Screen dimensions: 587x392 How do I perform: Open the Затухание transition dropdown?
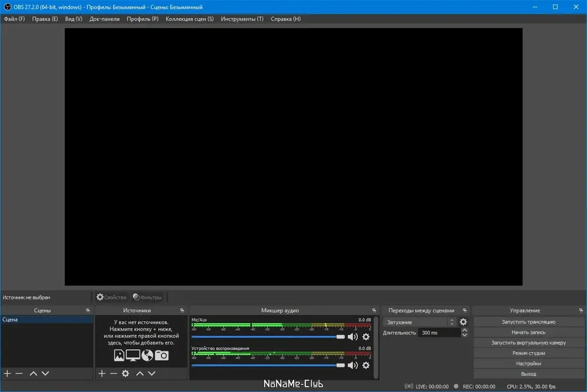point(420,322)
